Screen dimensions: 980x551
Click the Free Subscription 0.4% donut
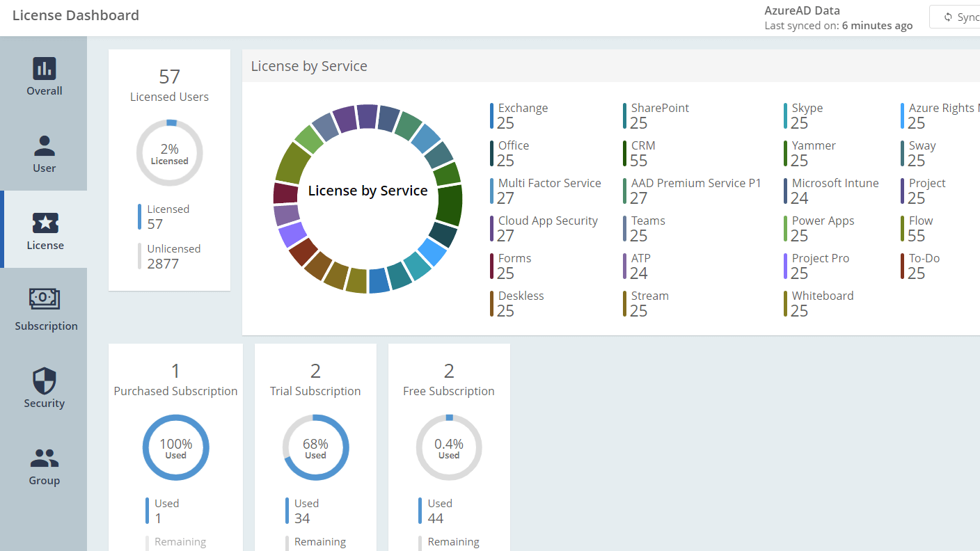(449, 448)
